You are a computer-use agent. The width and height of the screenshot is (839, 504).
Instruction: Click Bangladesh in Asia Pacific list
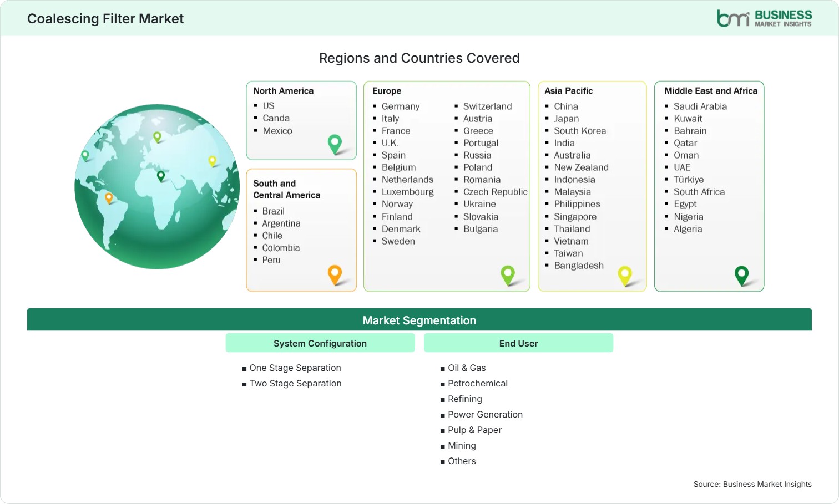click(579, 266)
